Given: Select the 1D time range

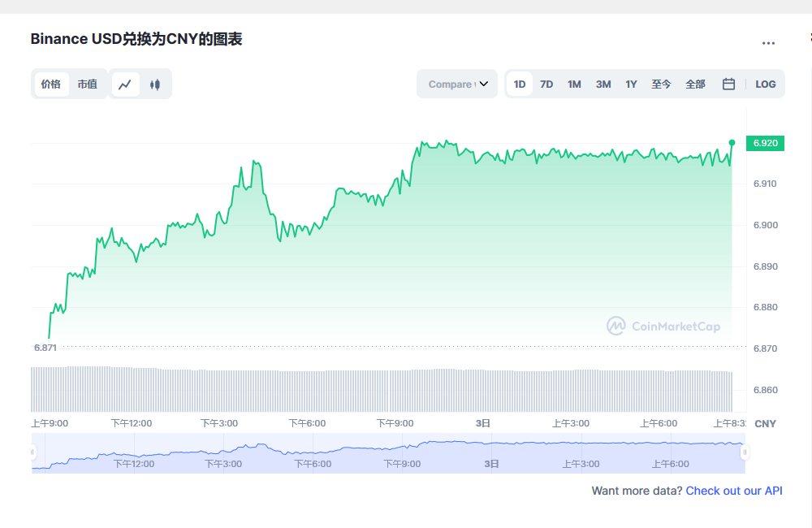Looking at the screenshot, I should tap(520, 84).
